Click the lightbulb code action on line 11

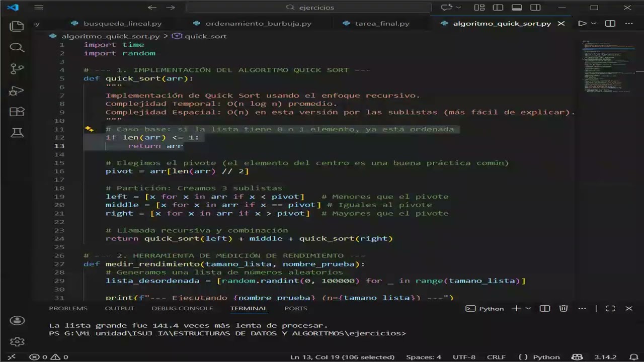(x=89, y=129)
